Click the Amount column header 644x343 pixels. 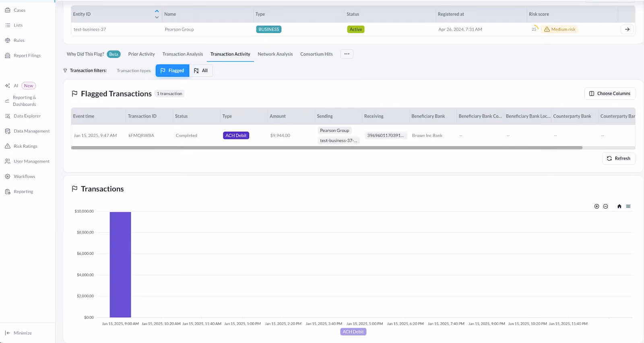tap(291, 116)
